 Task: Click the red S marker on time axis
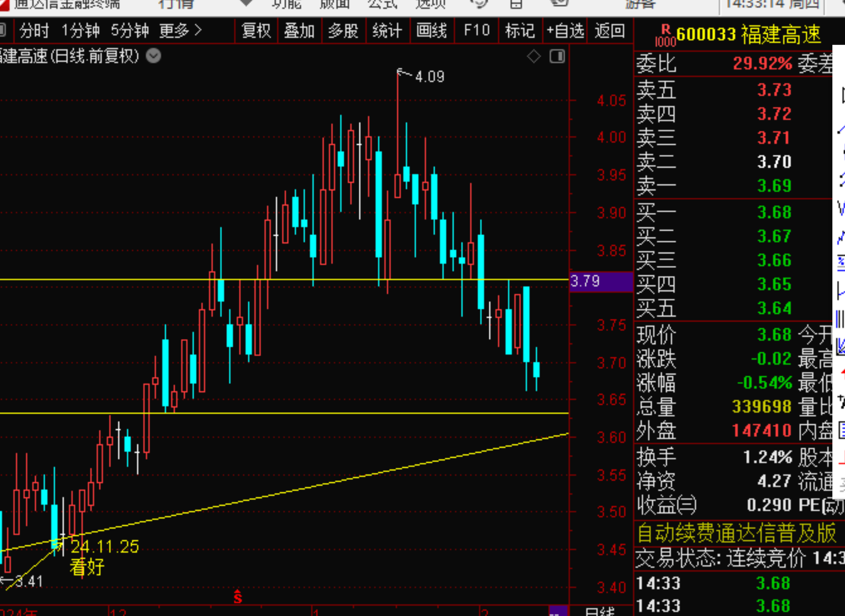click(238, 598)
